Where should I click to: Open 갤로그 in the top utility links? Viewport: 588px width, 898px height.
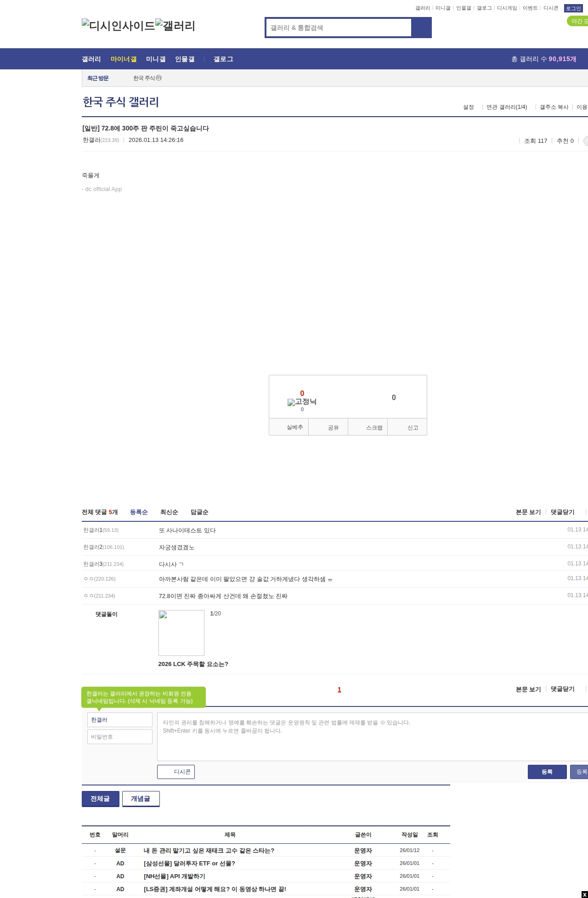pyautogui.click(x=484, y=8)
